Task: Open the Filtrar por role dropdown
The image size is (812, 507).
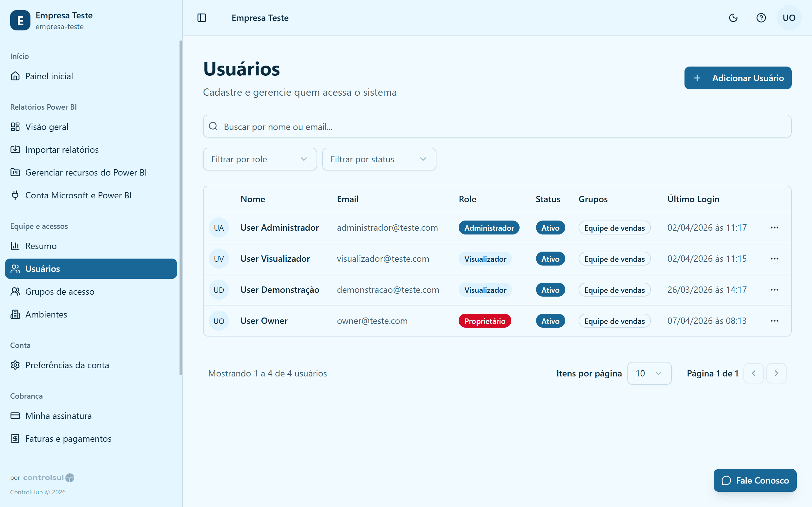Action: pos(260,159)
